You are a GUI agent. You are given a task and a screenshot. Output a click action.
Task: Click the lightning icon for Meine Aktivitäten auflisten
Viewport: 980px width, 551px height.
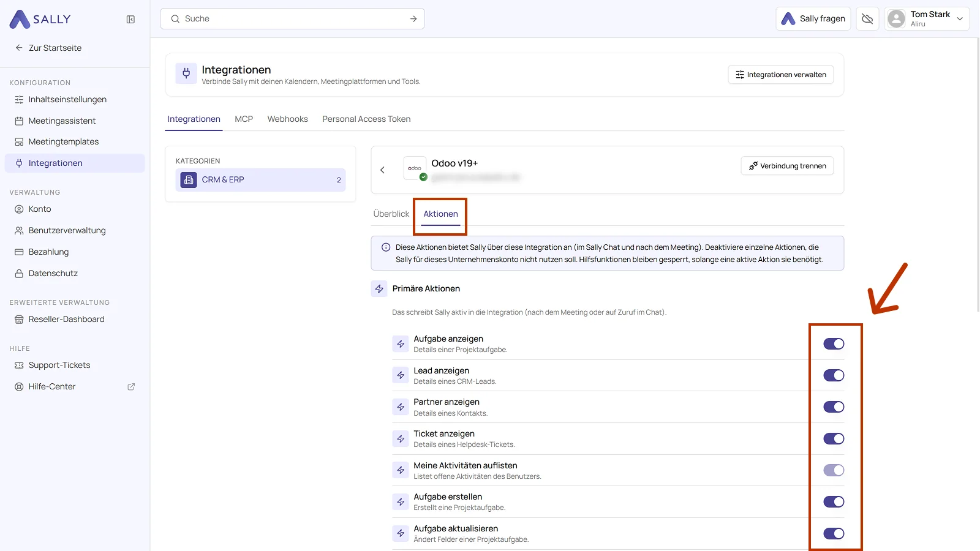401,470
